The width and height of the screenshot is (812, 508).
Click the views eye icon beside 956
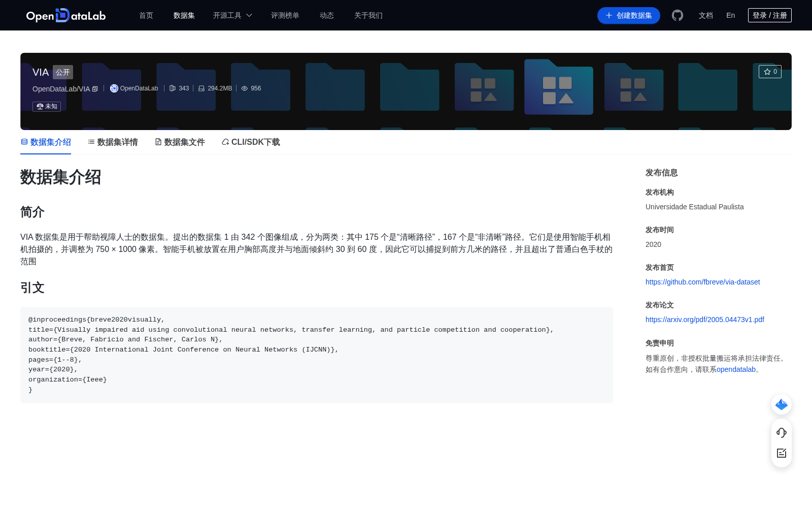(x=245, y=88)
